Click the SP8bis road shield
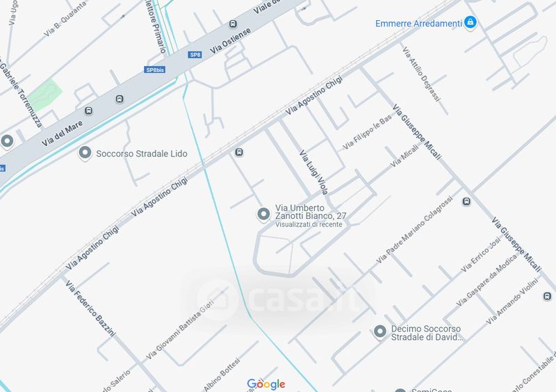The height and width of the screenshot is (392, 556). click(155, 70)
